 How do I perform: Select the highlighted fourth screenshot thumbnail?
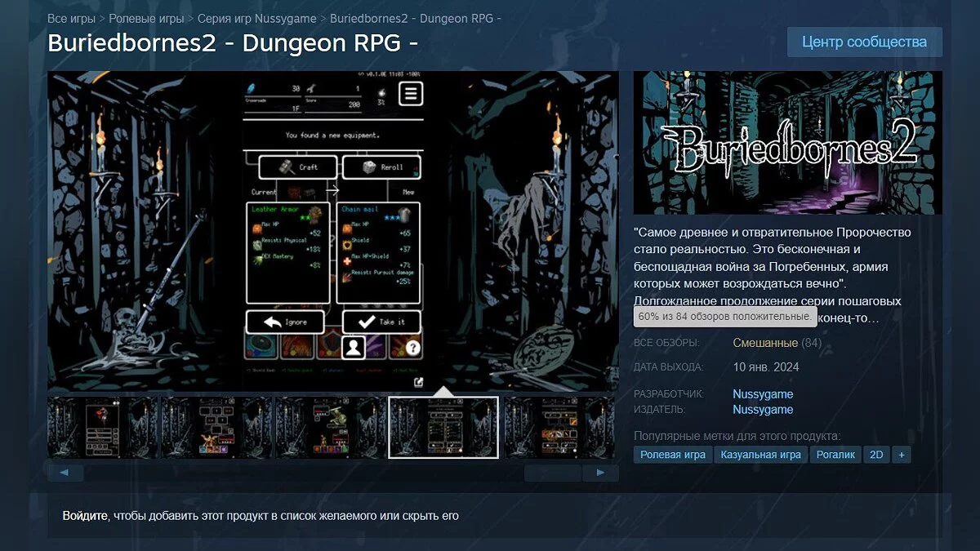[x=443, y=427]
